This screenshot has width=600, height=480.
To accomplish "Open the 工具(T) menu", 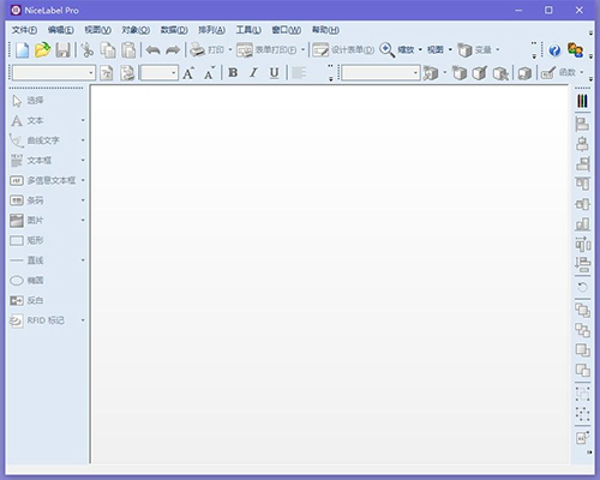I will [x=248, y=30].
